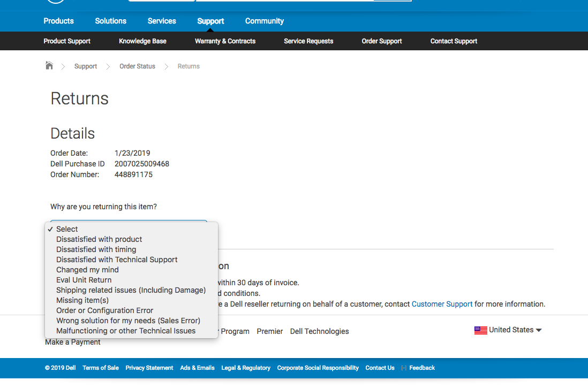Select the "Missing item(s)" reason

click(82, 300)
